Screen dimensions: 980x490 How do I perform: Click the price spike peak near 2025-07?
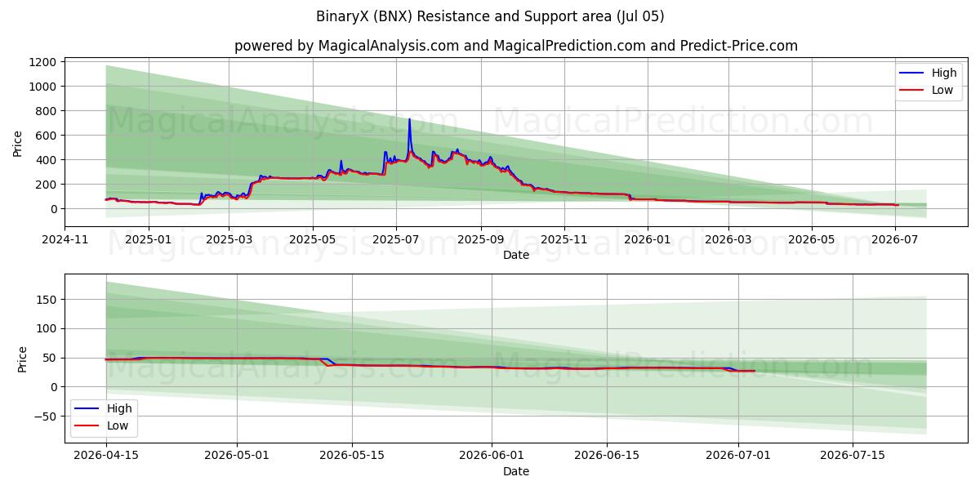tap(409, 119)
